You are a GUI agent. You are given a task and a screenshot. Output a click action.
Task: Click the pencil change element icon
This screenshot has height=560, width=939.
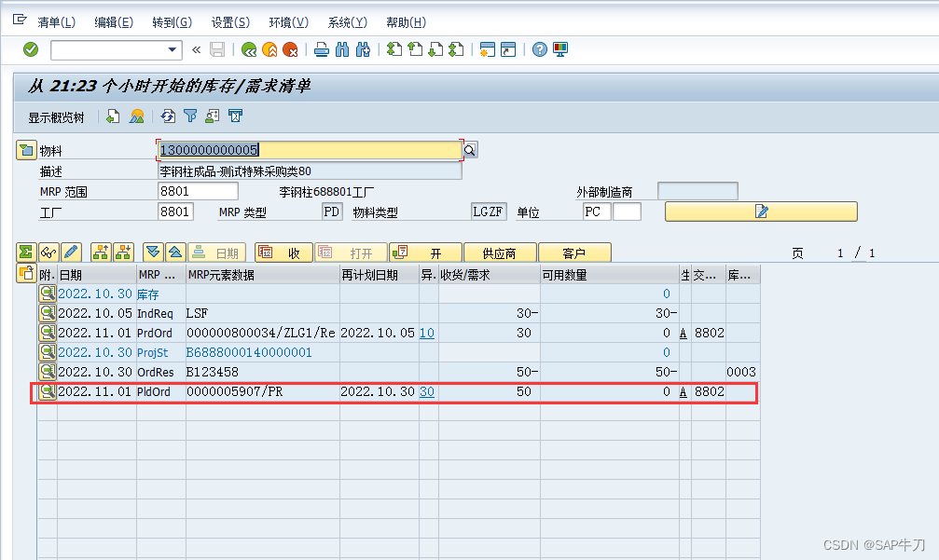[x=71, y=253]
